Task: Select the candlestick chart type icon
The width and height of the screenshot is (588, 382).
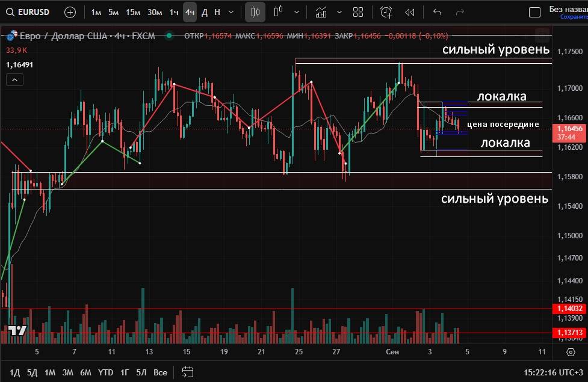Action: click(x=256, y=12)
